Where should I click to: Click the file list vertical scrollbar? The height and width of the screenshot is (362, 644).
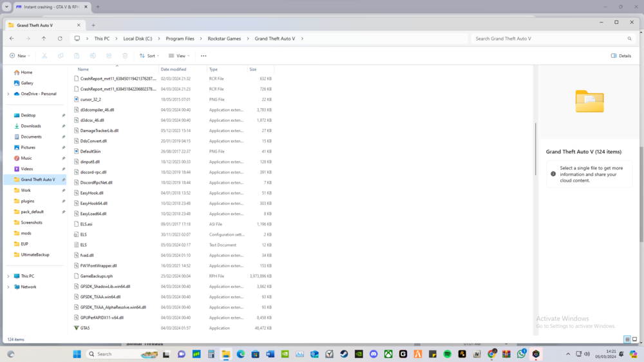pyautogui.click(x=536, y=149)
